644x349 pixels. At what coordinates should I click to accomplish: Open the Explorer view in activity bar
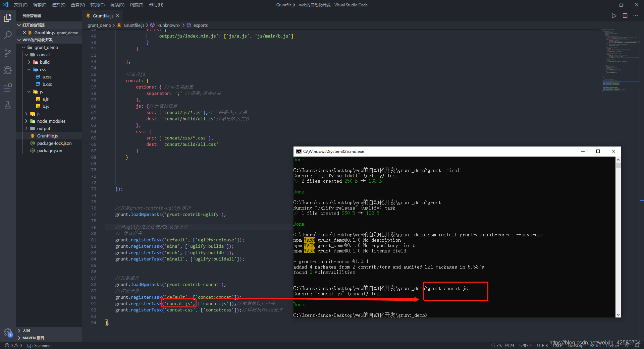click(x=8, y=17)
